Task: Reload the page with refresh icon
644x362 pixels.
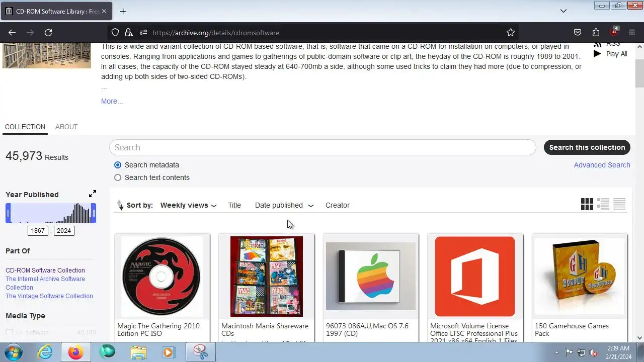Action: (48, 32)
